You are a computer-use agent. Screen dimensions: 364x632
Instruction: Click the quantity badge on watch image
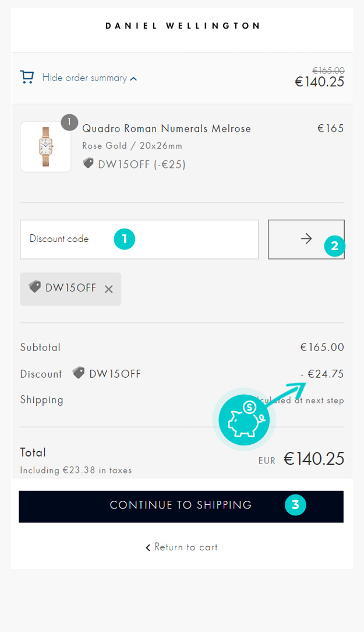point(69,122)
